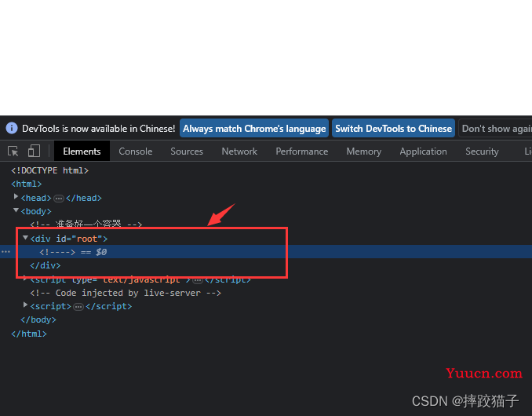Expand the last script element triangle
Viewport: 532px width, 416px height.
pyautogui.click(x=25, y=305)
